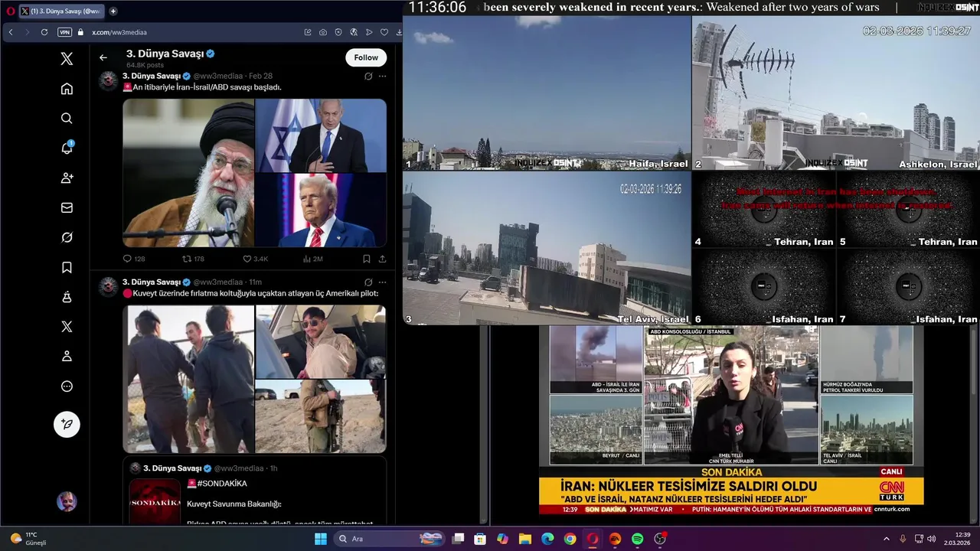
Task: Open Windows Start menu
Action: pos(321,539)
